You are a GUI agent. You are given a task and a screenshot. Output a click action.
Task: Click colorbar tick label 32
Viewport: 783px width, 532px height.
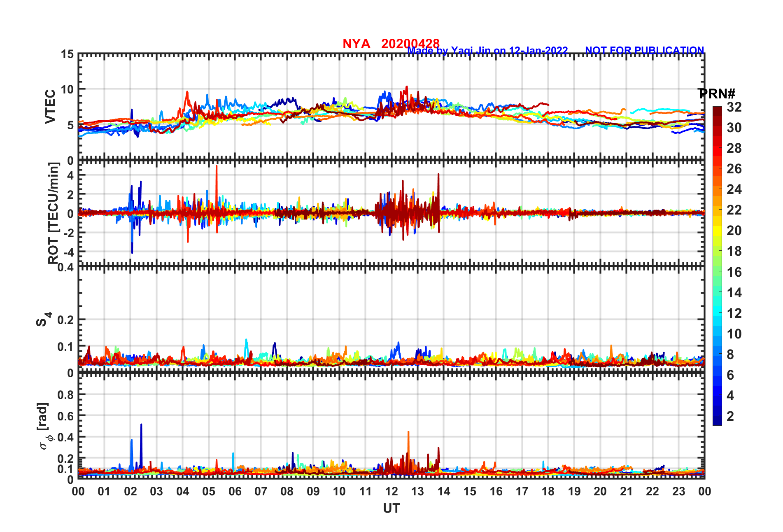(734, 107)
